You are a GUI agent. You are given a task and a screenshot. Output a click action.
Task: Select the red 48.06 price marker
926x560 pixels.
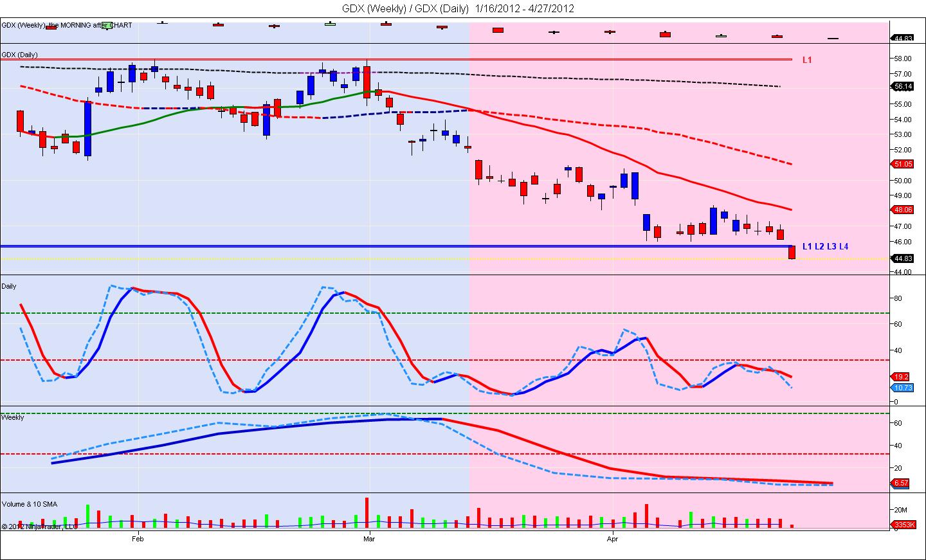point(903,210)
